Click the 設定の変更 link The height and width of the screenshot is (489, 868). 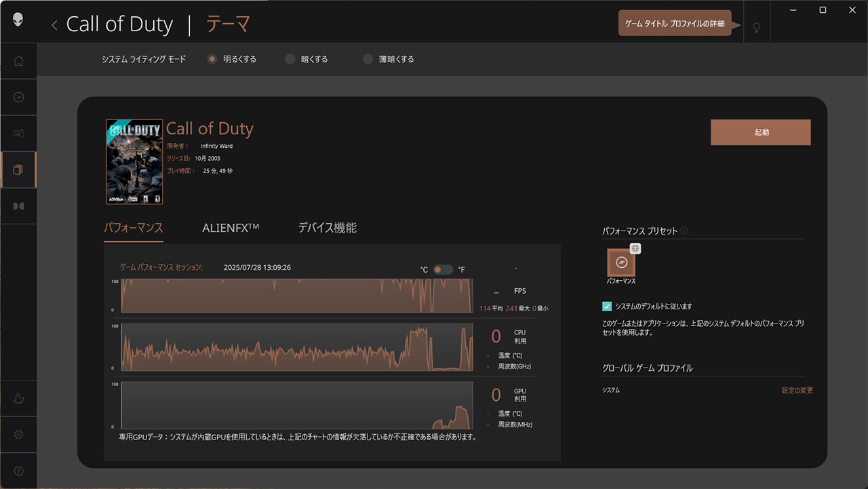click(797, 391)
